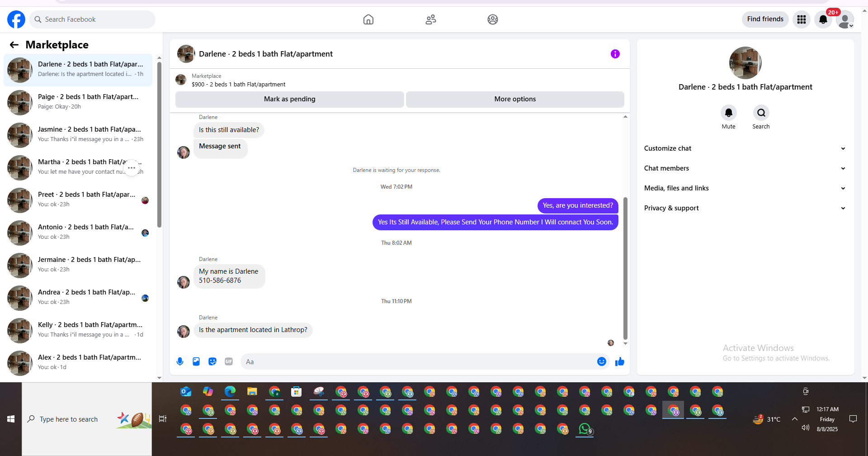Click More options button
The width and height of the screenshot is (868, 456).
515,99
